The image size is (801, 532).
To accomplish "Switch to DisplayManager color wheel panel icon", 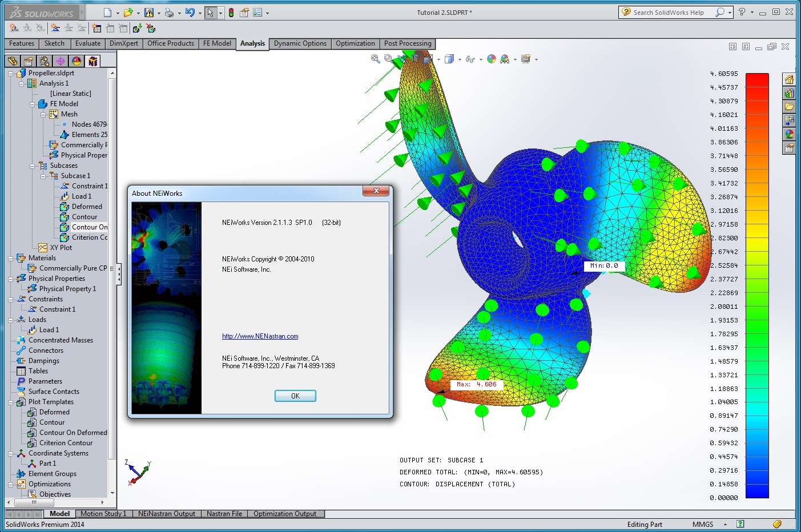I will point(77,61).
